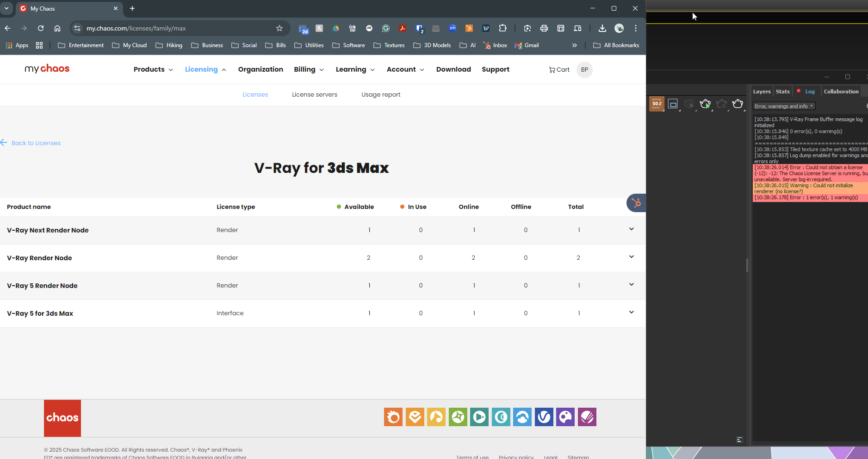Viewport: 868px width, 459px height.
Task: Click the greyed-out stop render teapot
Action: [x=721, y=104]
